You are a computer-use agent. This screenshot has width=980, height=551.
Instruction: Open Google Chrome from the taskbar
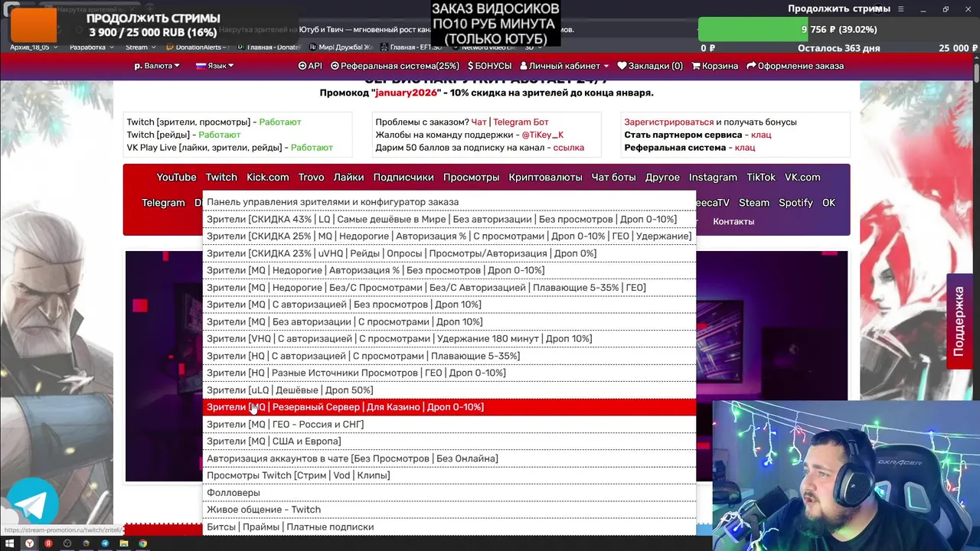(142, 543)
